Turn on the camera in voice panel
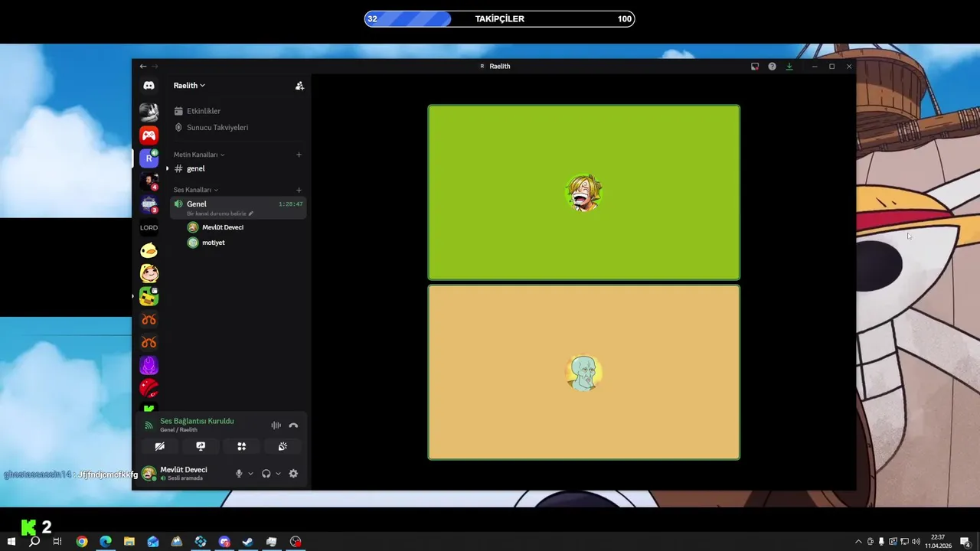The image size is (980, 551). pyautogui.click(x=159, y=446)
